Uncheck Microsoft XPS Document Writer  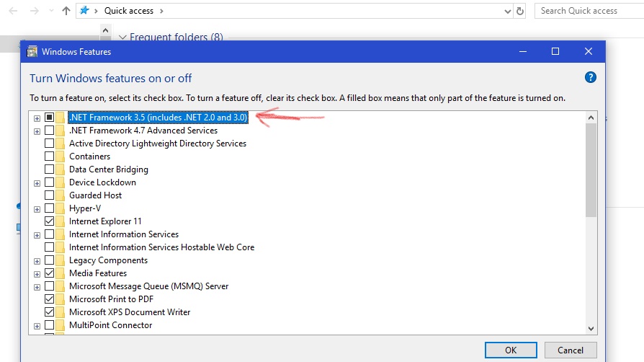tap(49, 312)
